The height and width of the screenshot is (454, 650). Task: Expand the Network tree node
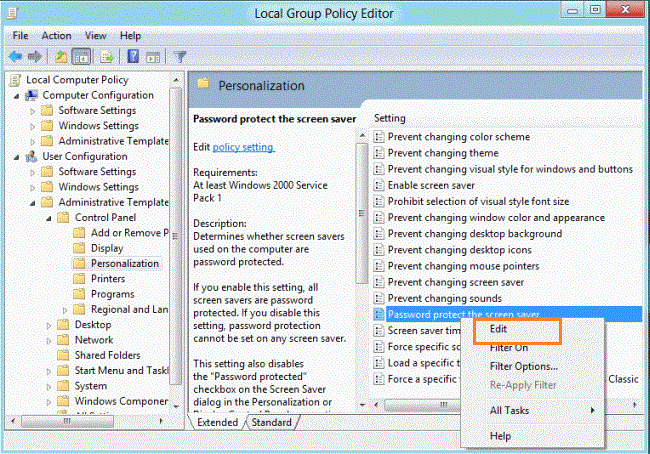tap(49, 341)
